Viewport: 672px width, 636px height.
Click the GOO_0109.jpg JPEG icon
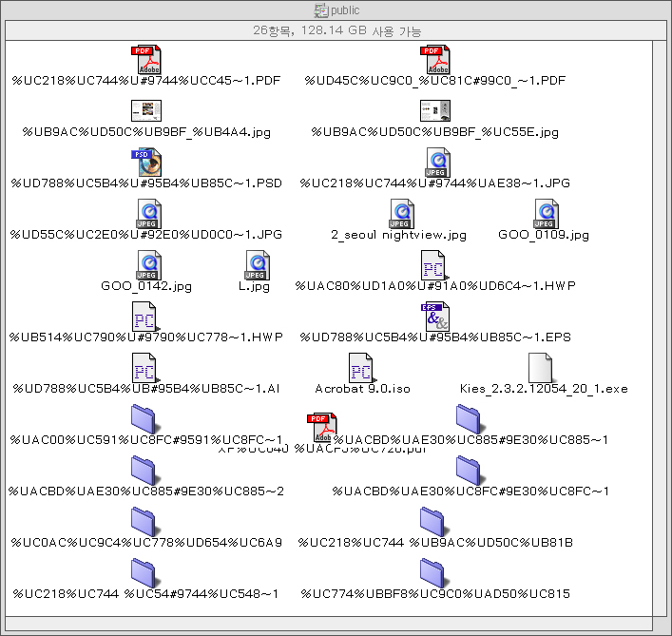click(x=546, y=215)
